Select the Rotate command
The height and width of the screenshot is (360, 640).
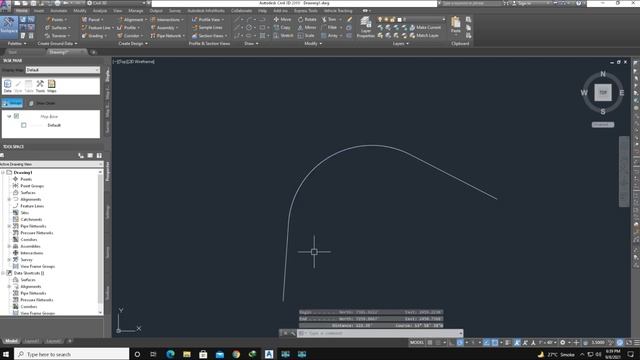[x=307, y=19]
